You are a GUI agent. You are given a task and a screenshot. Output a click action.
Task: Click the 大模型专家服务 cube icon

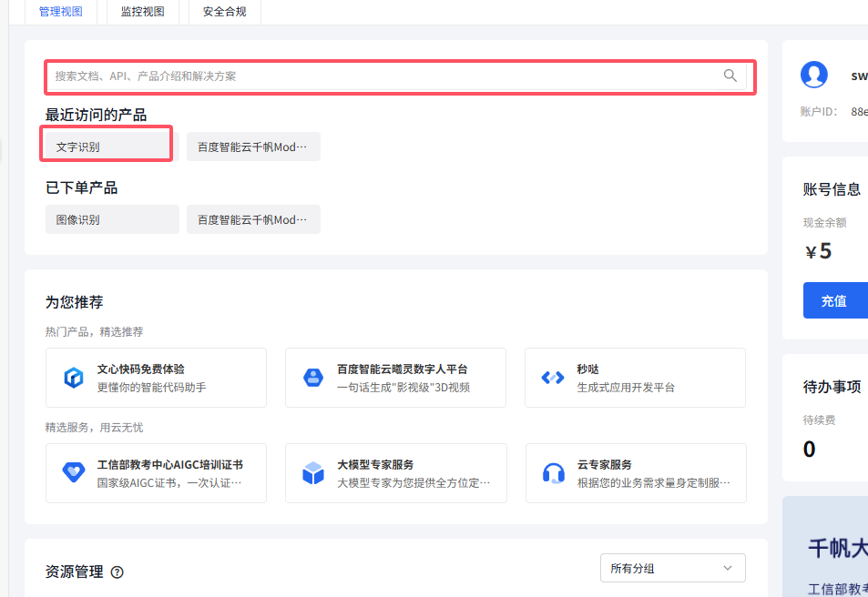(x=313, y=473)
